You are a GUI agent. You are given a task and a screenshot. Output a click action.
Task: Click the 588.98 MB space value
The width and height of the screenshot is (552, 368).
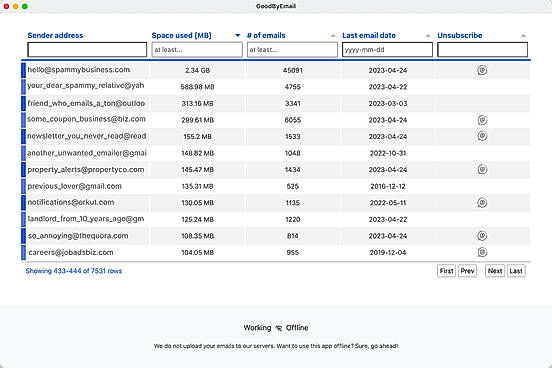click(197, 87)
